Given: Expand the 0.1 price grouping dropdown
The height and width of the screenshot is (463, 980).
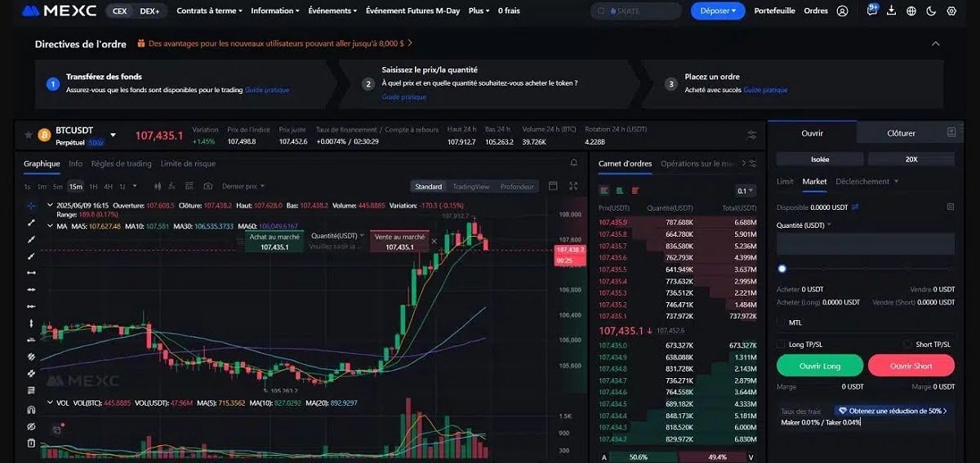Looking at the screenshot, I should (746, 190).
